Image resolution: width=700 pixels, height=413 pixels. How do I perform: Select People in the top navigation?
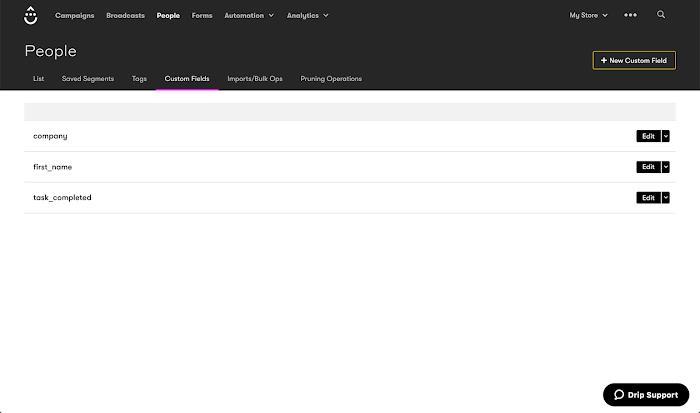tap(168, 16)
